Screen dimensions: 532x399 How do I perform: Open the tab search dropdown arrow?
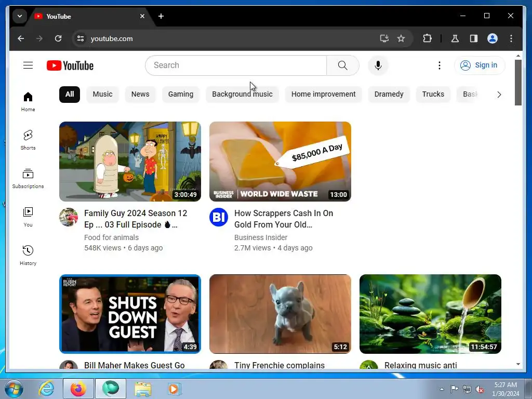click(x=20, y=16)
